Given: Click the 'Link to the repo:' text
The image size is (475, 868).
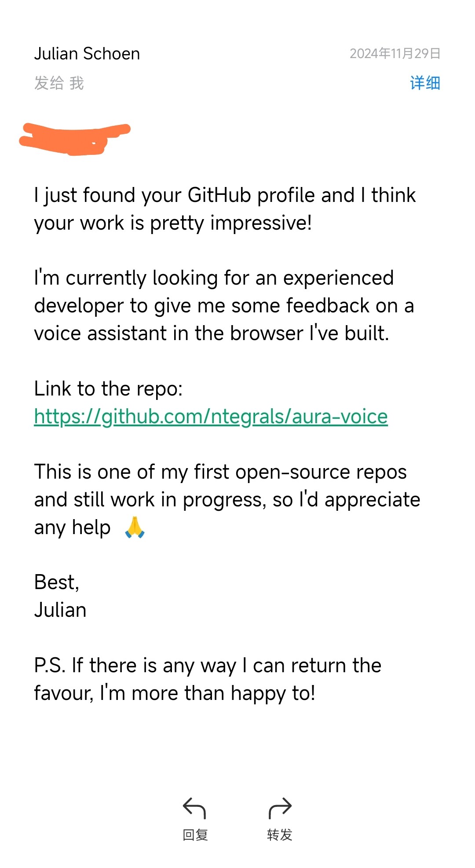Looking at the screenshot, I should click(108, 389).
